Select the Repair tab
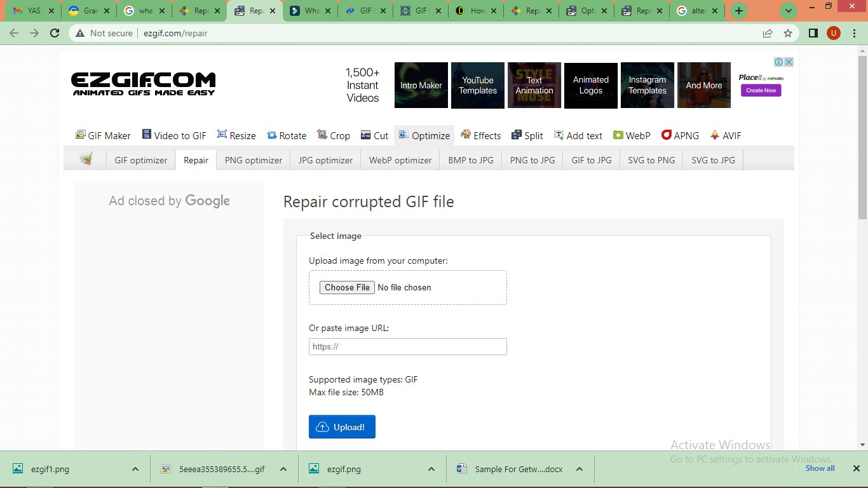 196,160
